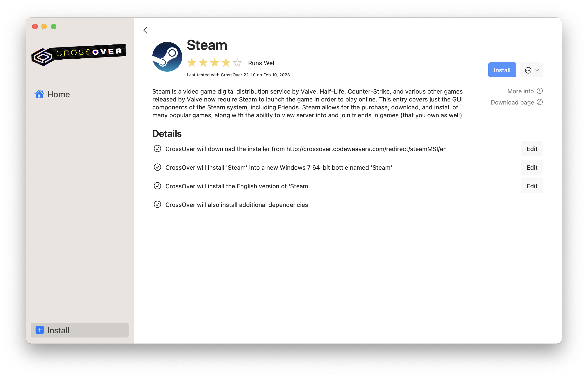
Task: Toggle the installer URL checkmark
Action: tap(157, 148)
